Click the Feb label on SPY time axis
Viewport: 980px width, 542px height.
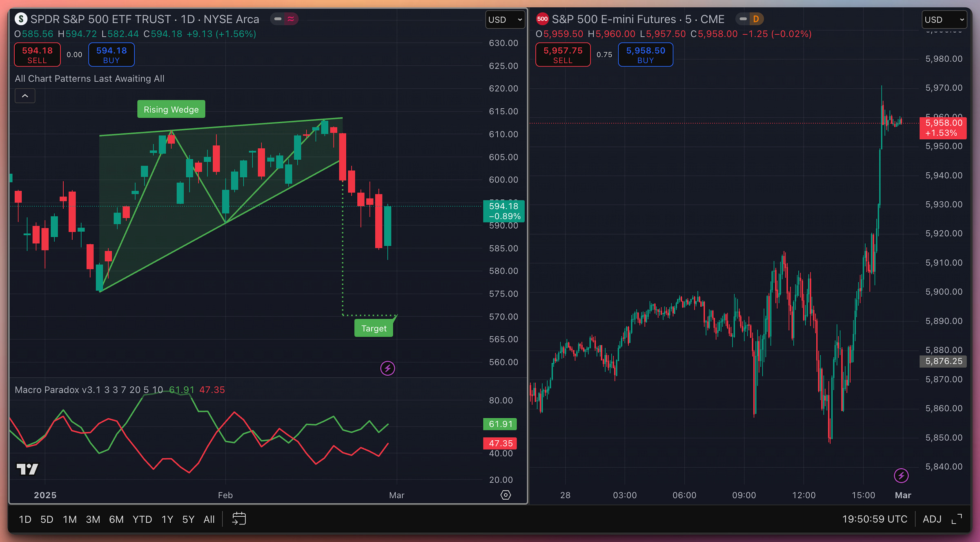pyautogui.click(x=225, y=495)
